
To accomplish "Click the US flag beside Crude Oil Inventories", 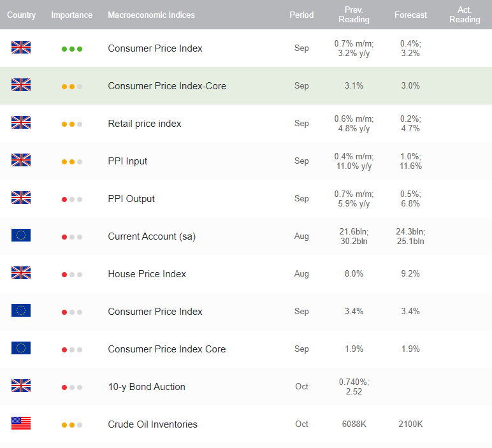I will 21,423.
